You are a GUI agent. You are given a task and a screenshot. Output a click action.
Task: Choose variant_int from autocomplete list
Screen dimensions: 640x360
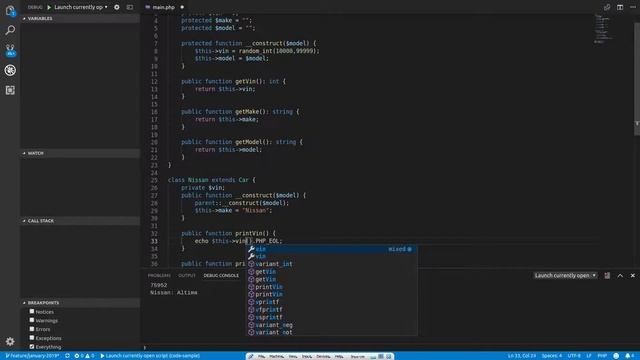331,264
